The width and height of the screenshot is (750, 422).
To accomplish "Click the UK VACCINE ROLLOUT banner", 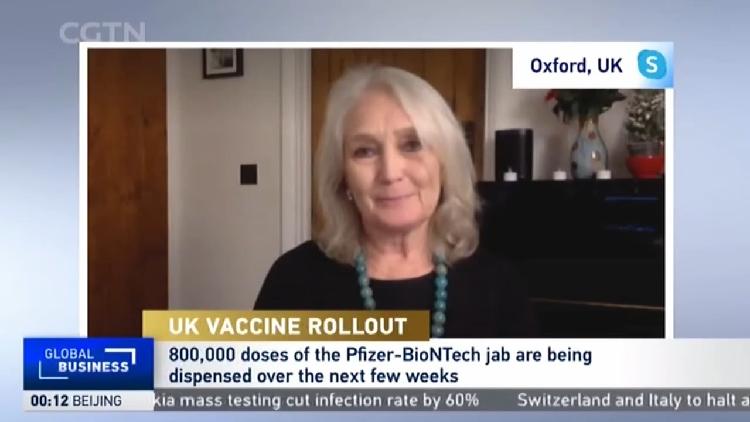I will coord(286,326).
